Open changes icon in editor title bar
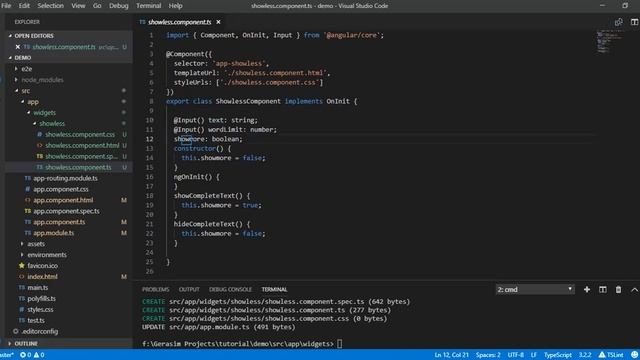The height and width of the screenshot is (360, 640). (x=619, y=22)
